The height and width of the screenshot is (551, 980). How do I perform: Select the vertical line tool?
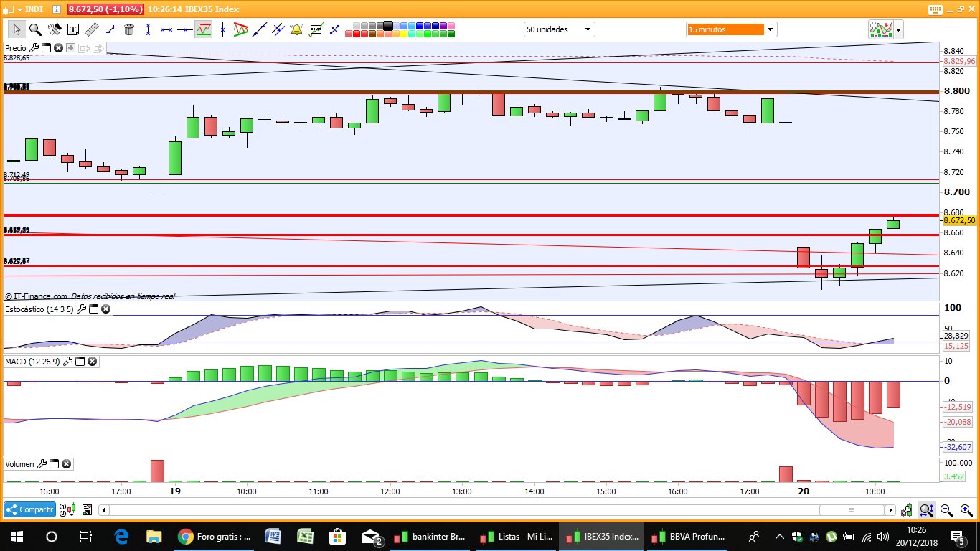(x=223, y=29)
